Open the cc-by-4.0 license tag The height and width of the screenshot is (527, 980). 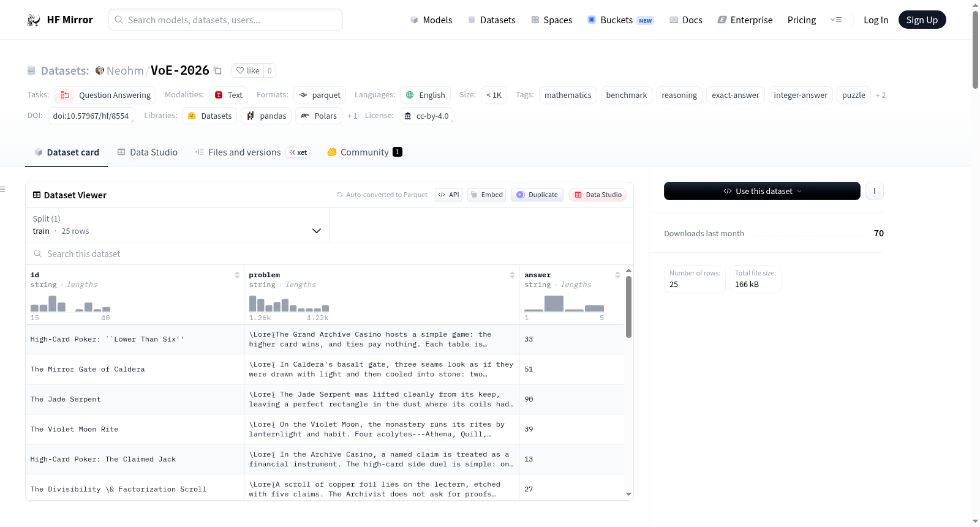(426, 116)
